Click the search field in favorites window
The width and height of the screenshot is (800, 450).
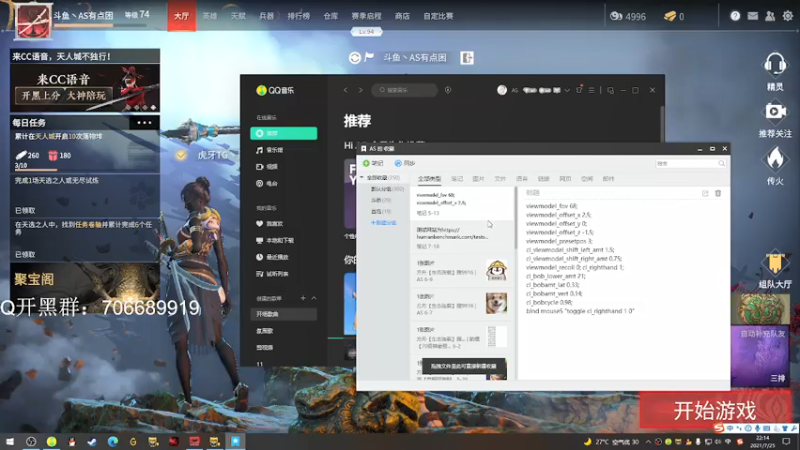tap(690, 163)
